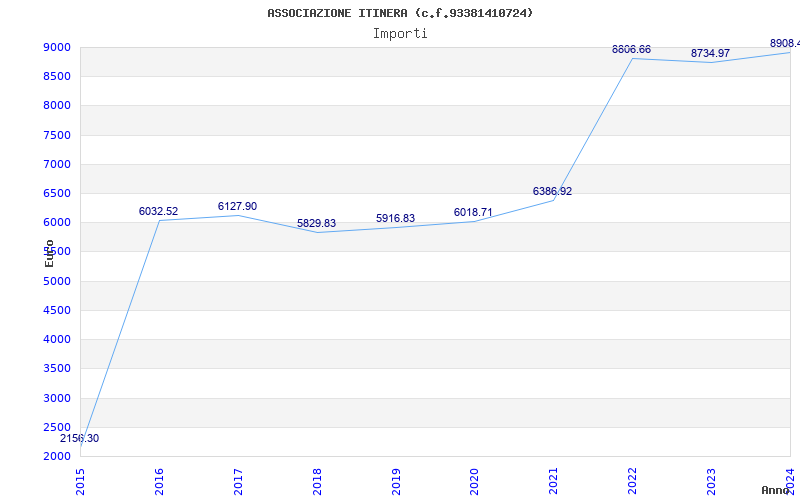This screenshot has height=500, width=800.
Task: Click the y-axis value 2500
Action: [x=58, y=427]
